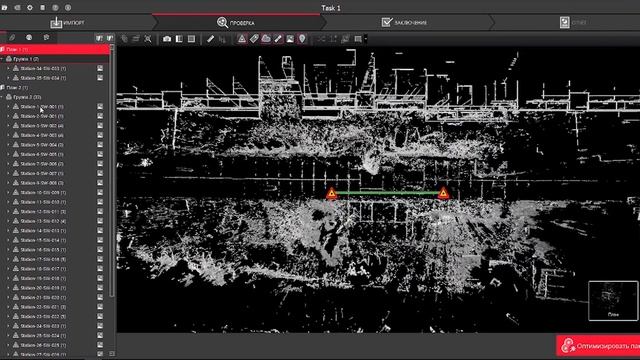
Task: Click the map pin icon in the toolbar
Action: pos(302,39)
